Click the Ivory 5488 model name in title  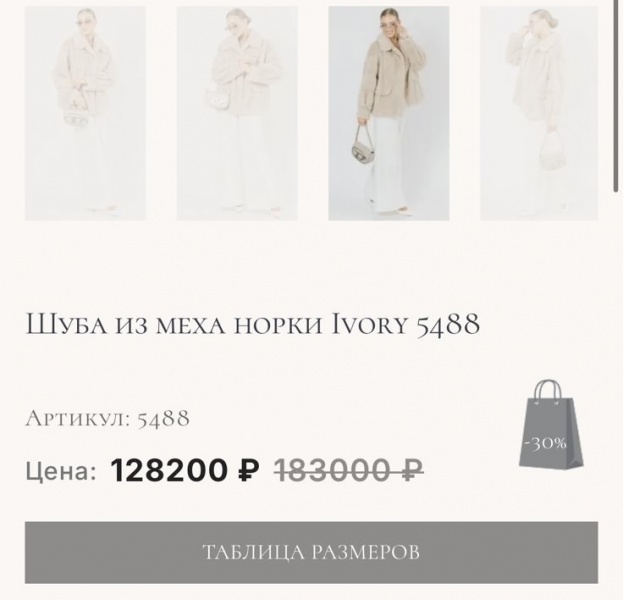point(405,325)
